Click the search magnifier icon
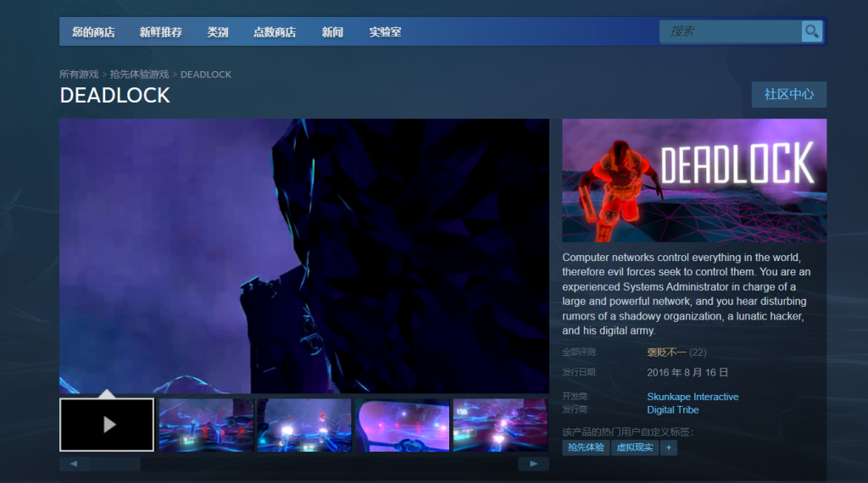Viewport: 868px width, 483px height. coord(811,31)
